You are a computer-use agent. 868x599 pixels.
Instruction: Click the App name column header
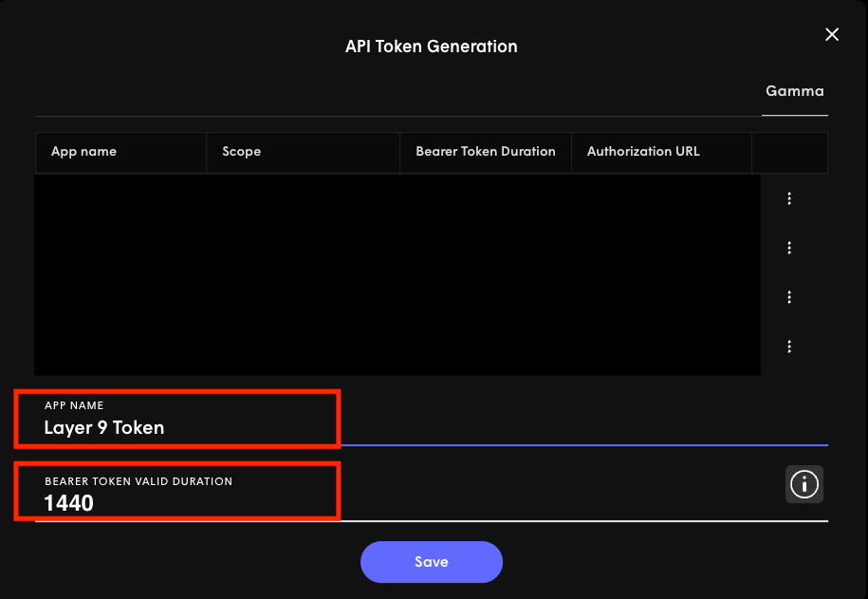coord(120,153)
